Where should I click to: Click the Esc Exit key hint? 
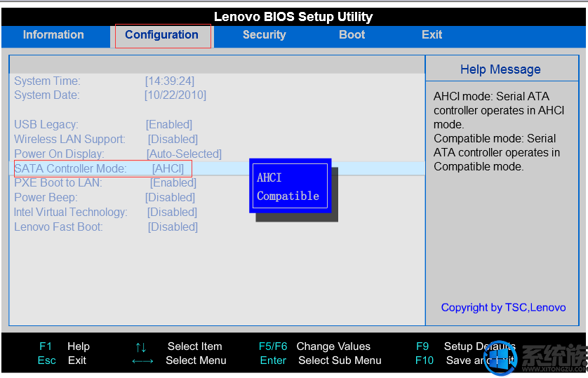click(x=62, y=360)
